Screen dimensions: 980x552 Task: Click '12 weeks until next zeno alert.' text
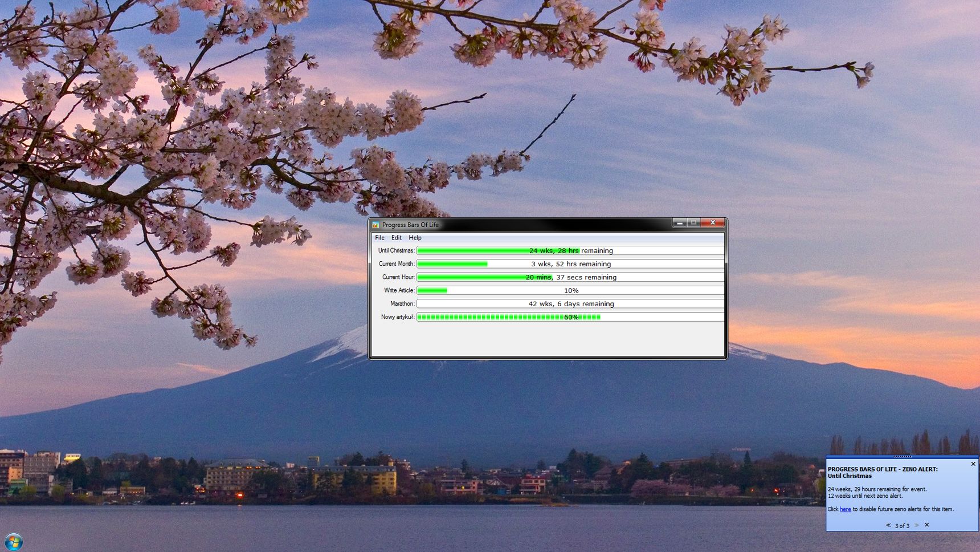[x=865, y=496]
